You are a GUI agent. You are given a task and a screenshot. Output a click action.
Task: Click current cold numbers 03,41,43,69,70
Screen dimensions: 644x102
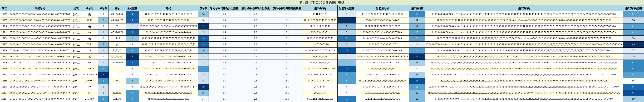[320, 14]
